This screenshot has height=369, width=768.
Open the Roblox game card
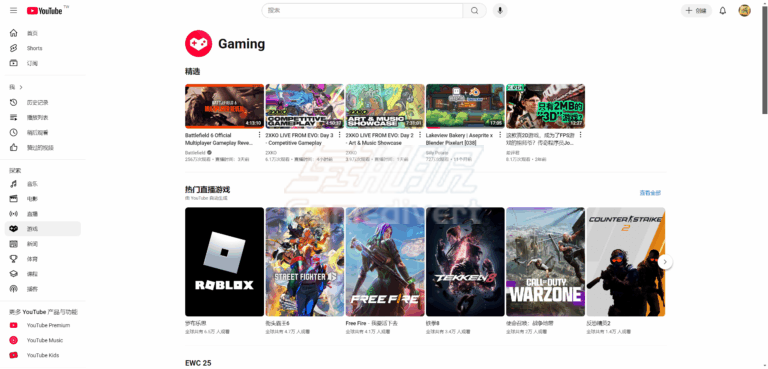point(224,262)
